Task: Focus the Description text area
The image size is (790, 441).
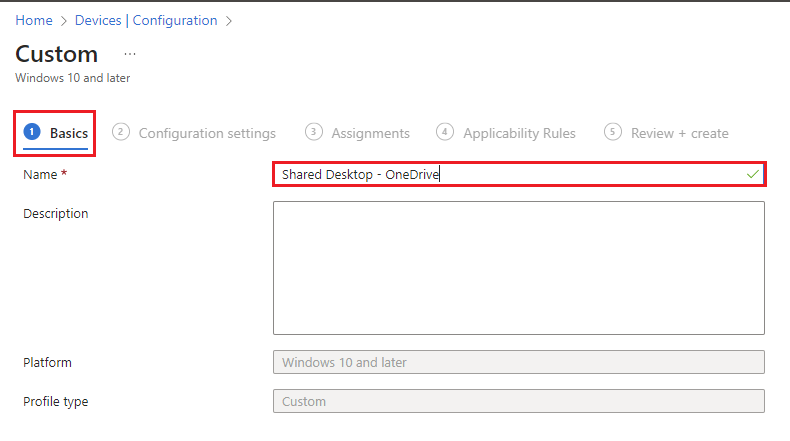Action: [518, 267]
